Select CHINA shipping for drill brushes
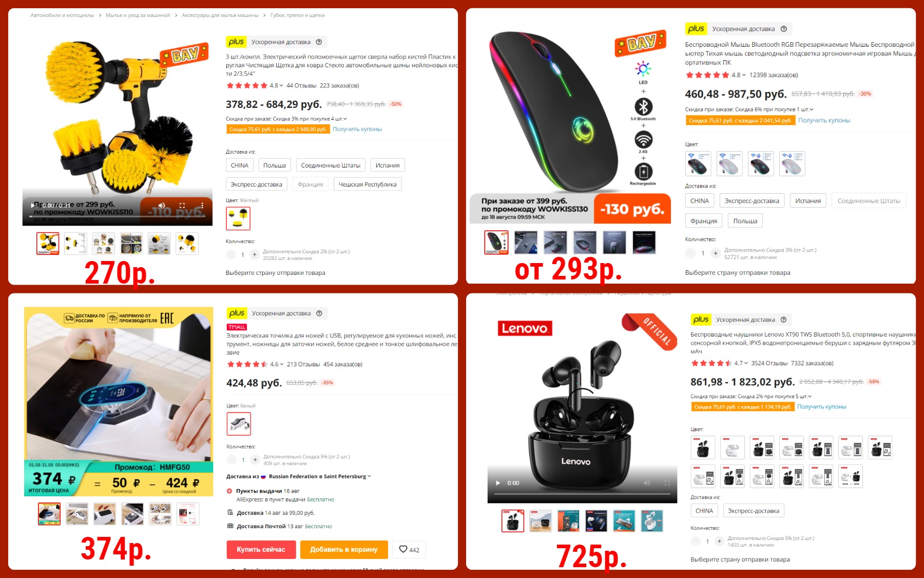 tap(239, 165)
